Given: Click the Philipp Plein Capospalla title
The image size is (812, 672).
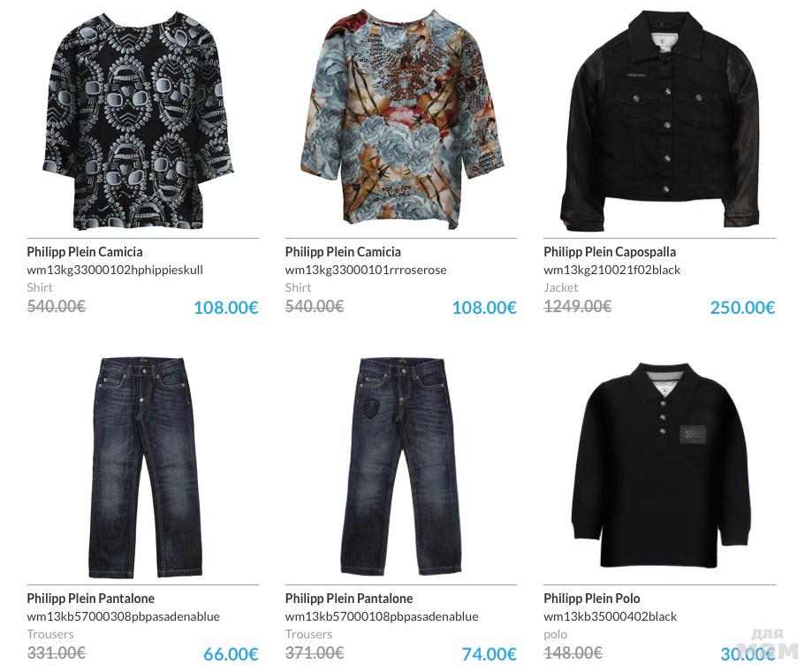Looking at the screenshot, I should click(x=610, y=252).
